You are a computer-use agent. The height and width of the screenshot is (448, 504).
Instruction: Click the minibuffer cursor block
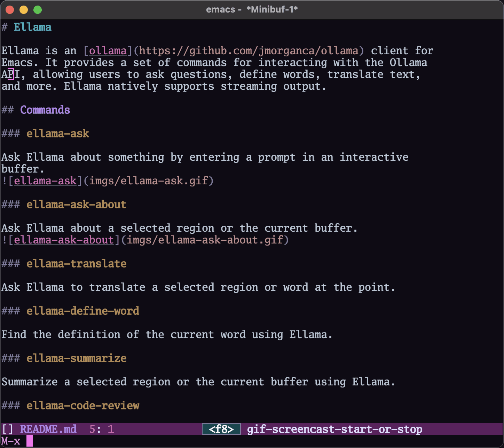tap(30, 441)
